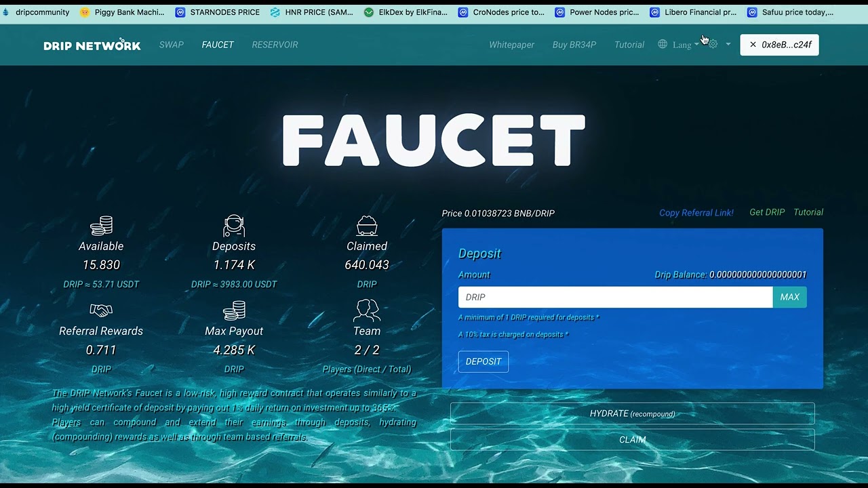Click the minimum 1 DRIP notice text
This screenshot has width=868, height=488.
(x=529, y=317)
